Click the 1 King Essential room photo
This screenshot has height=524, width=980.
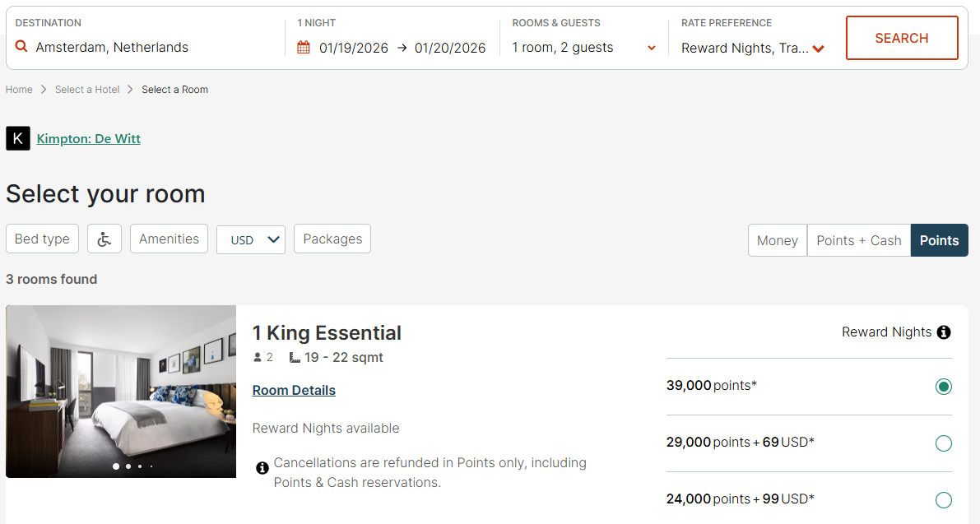click(x=121, y=391)
